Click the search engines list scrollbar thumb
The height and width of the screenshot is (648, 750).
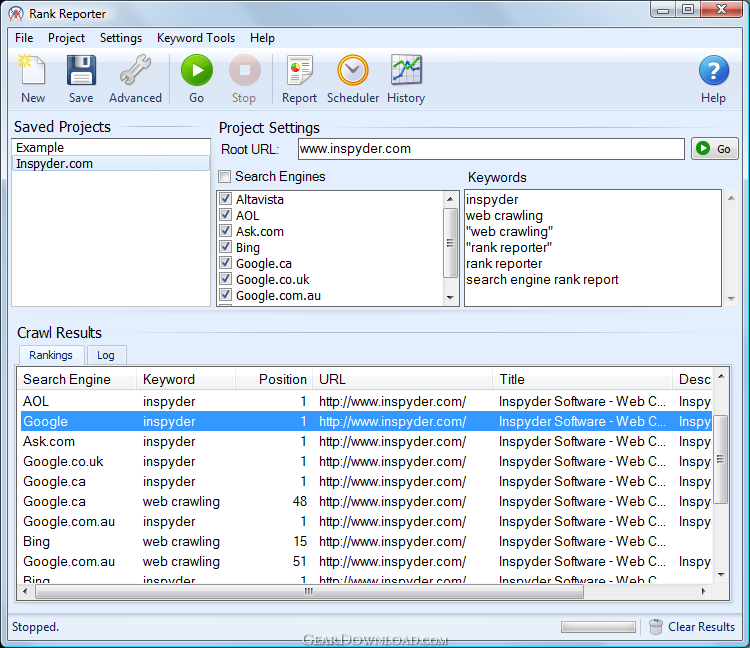450,242
